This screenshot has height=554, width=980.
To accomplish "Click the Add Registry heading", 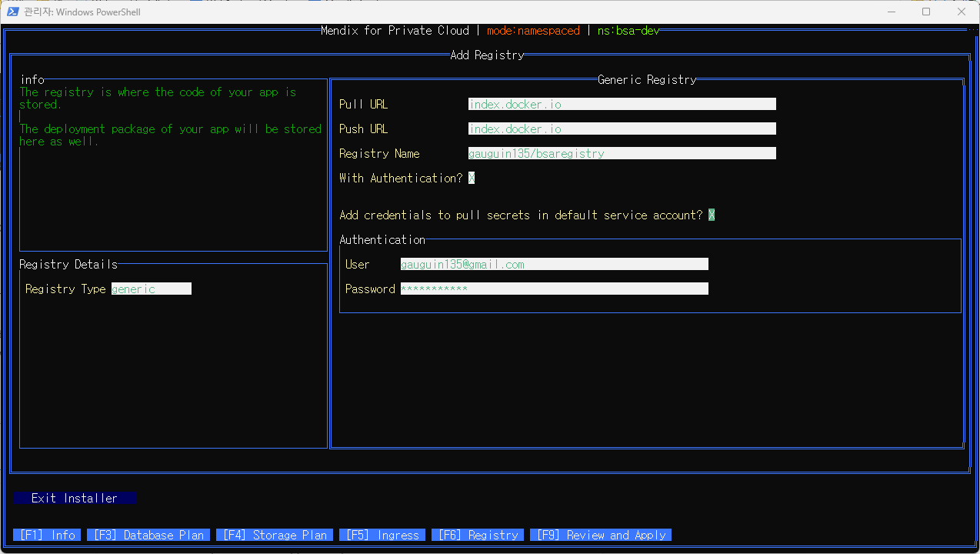I will tap(487, 55).
